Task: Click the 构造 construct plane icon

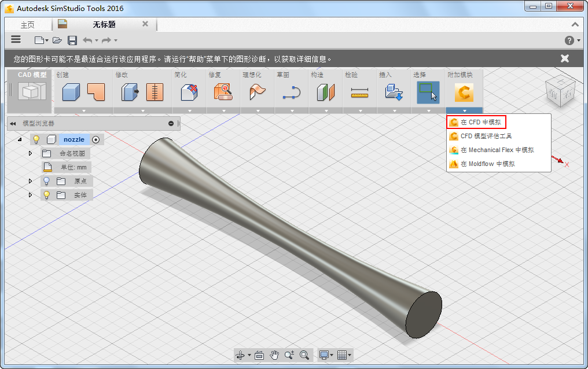Action: [325, 92]
